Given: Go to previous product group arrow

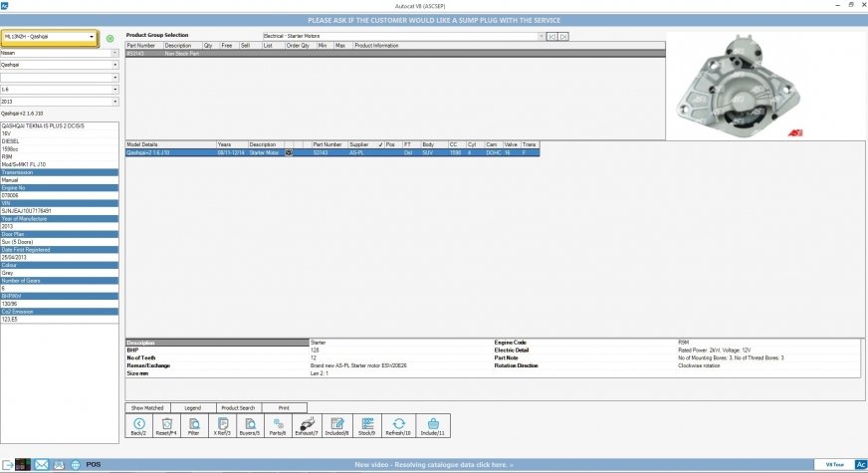Looking at the screenshot, I should point(552,37).
